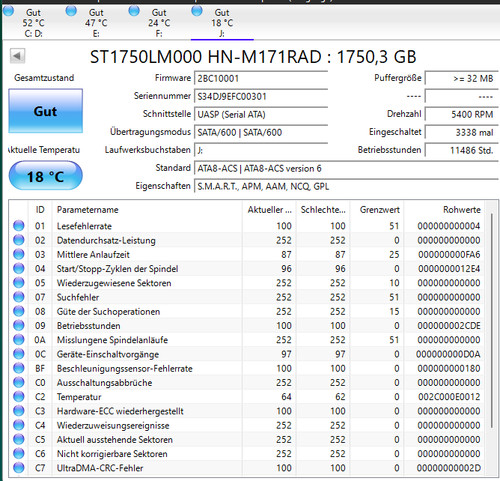Click the serial number field S34DJ9EFC00301
Image resolution: width=500 pixels, height=481 pixels.
[261, 97]
